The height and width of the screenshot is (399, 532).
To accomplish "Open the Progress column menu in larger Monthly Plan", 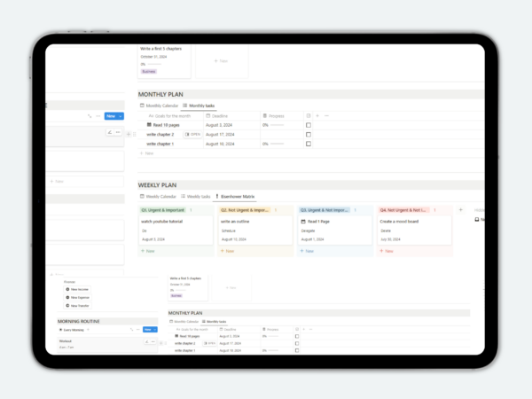I will tap(273, 116).
